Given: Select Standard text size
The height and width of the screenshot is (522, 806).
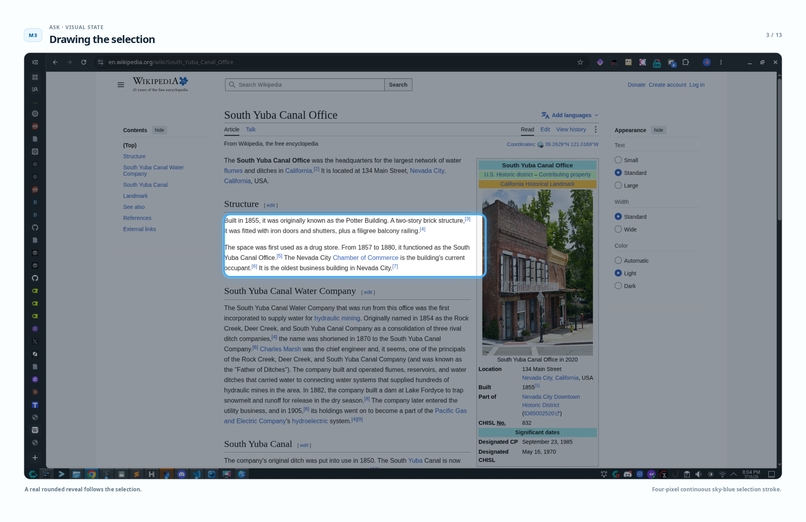Looking at the screenshot, I should tap(618, 173).
